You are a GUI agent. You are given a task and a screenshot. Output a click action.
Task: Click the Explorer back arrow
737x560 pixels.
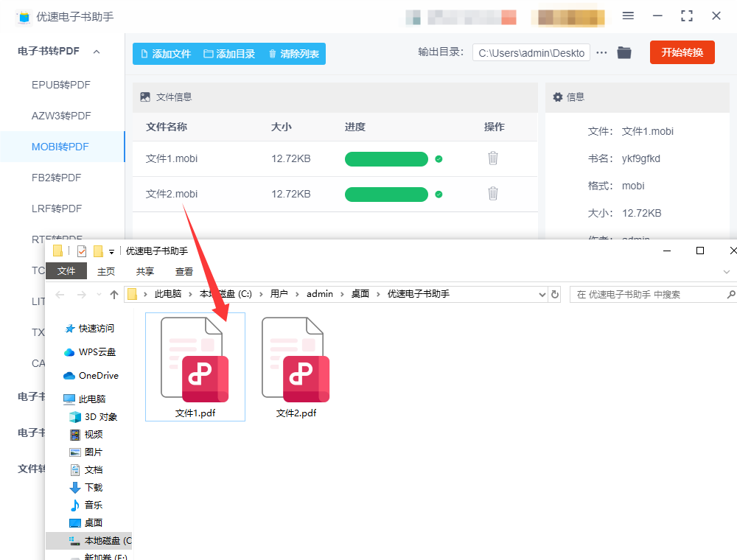[60, 295]
